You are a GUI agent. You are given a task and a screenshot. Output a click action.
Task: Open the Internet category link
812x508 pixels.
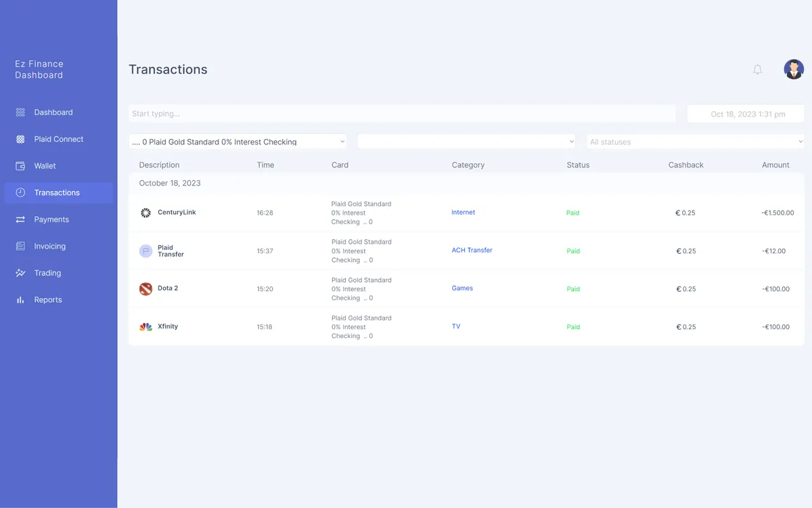[464, 212]
